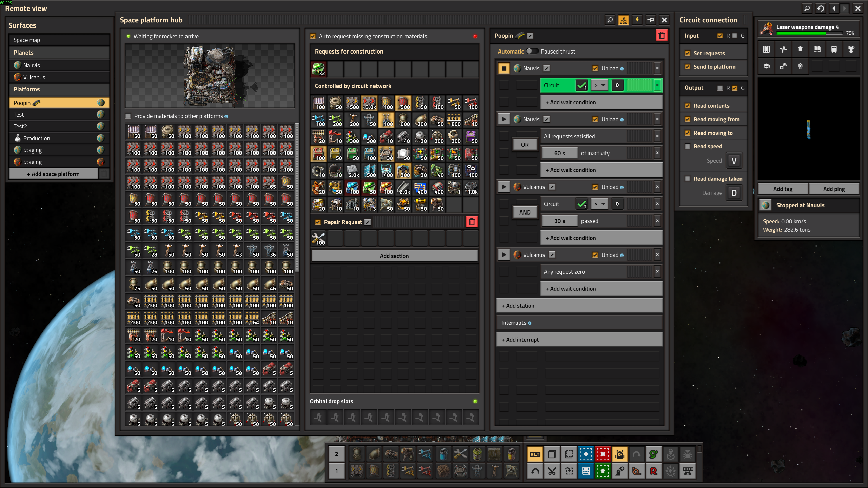Stop the active Nauvis schedule stop
The width and height of the screenshot is (868, 488).
coord(504,68)
